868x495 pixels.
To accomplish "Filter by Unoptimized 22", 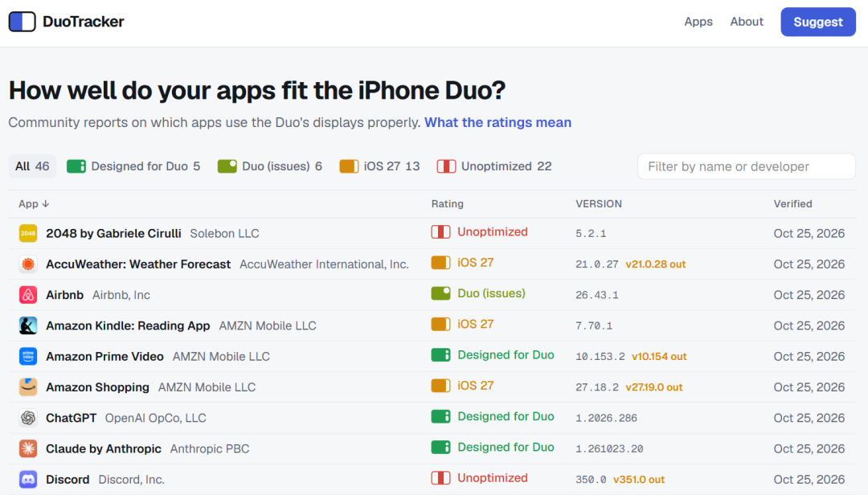I will [494, 166].
